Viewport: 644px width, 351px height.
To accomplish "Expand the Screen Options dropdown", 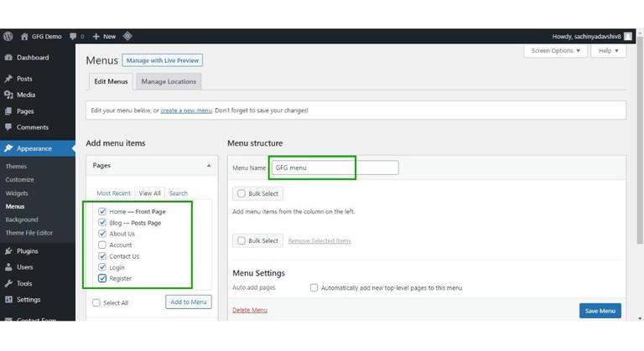I will coord(556,51).
